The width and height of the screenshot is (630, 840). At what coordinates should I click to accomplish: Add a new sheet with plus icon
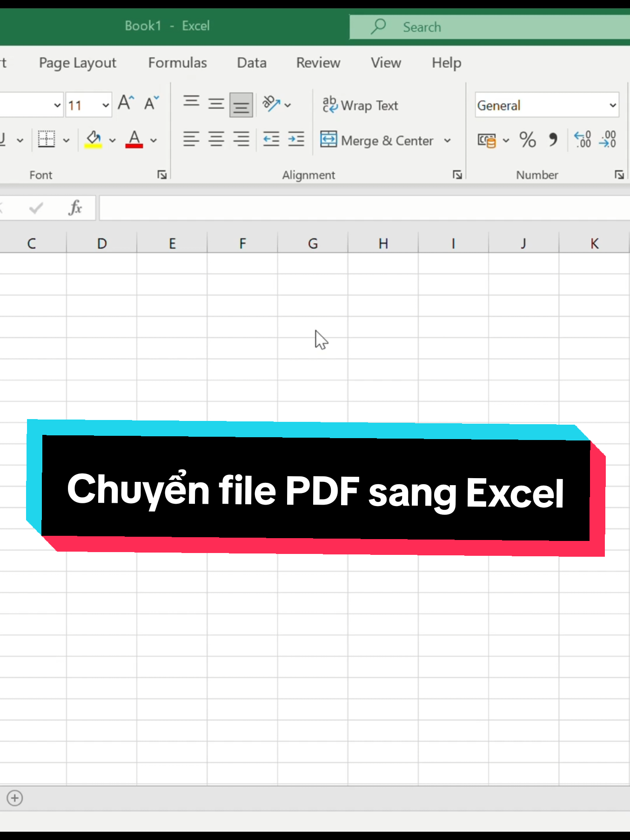(x=15, y=798)
